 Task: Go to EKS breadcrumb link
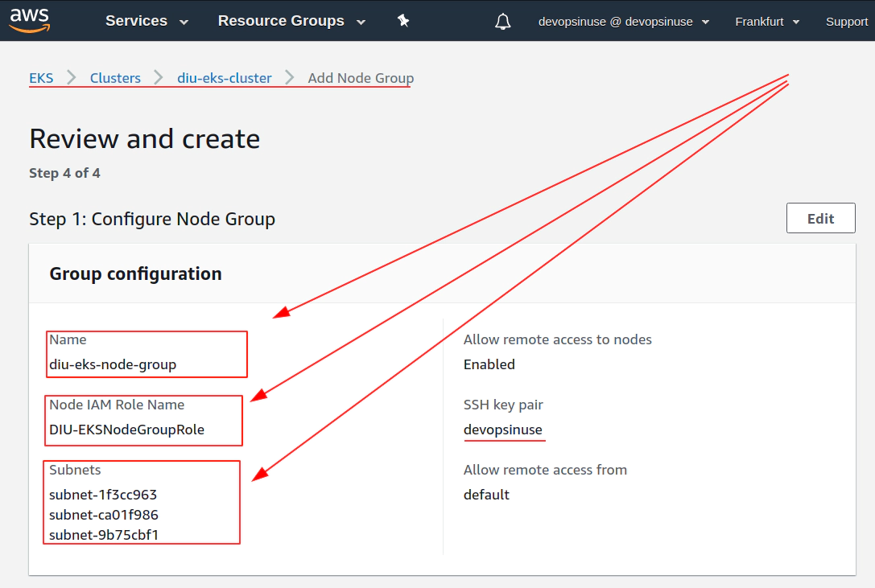[41, 78]
